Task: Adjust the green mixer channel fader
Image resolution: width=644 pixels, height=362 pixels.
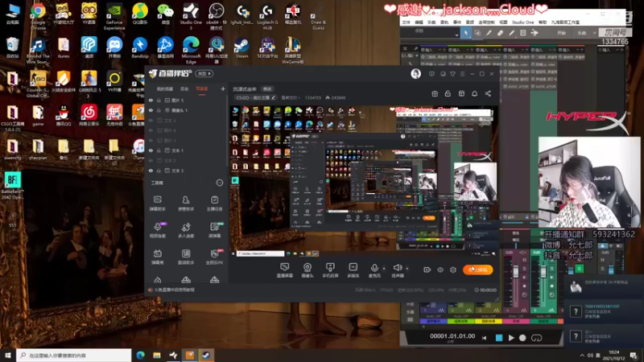Action: pos(543,271)
